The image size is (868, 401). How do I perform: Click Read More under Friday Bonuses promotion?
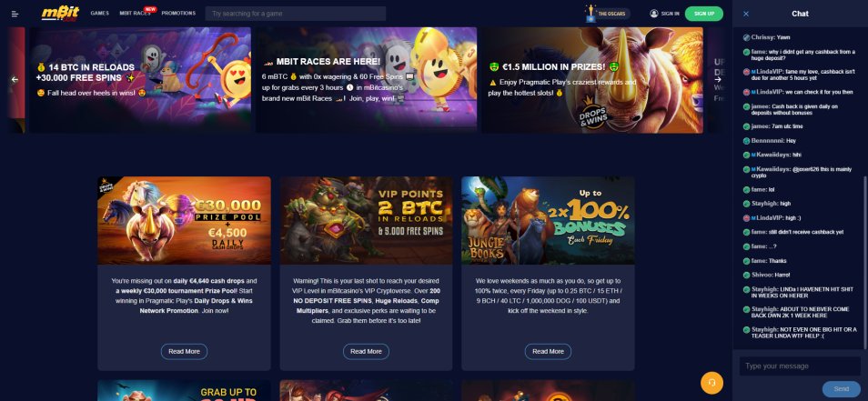click(x=548, y=351)
